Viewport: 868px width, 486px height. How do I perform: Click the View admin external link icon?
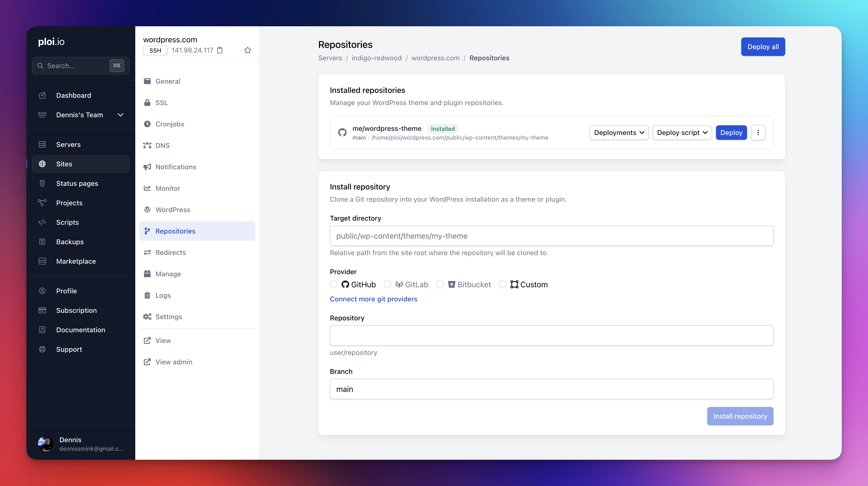[x=147, y=362]
